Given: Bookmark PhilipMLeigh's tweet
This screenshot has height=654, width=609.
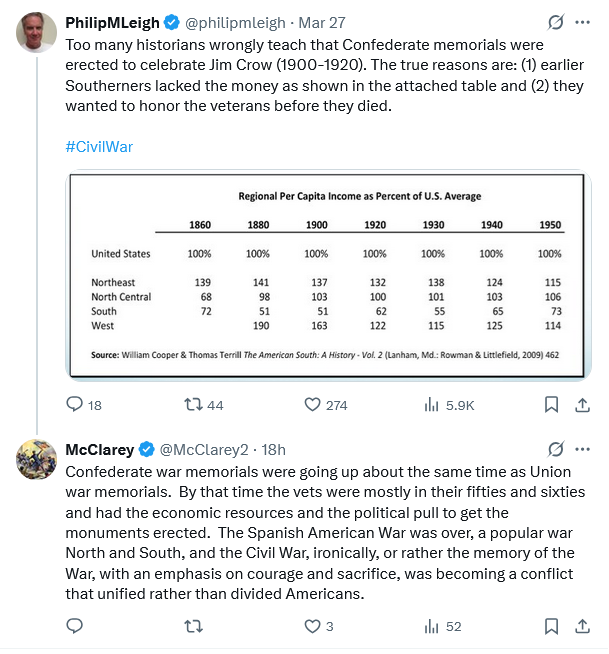Looking at the screenshot, I should (x=551, y=405).
